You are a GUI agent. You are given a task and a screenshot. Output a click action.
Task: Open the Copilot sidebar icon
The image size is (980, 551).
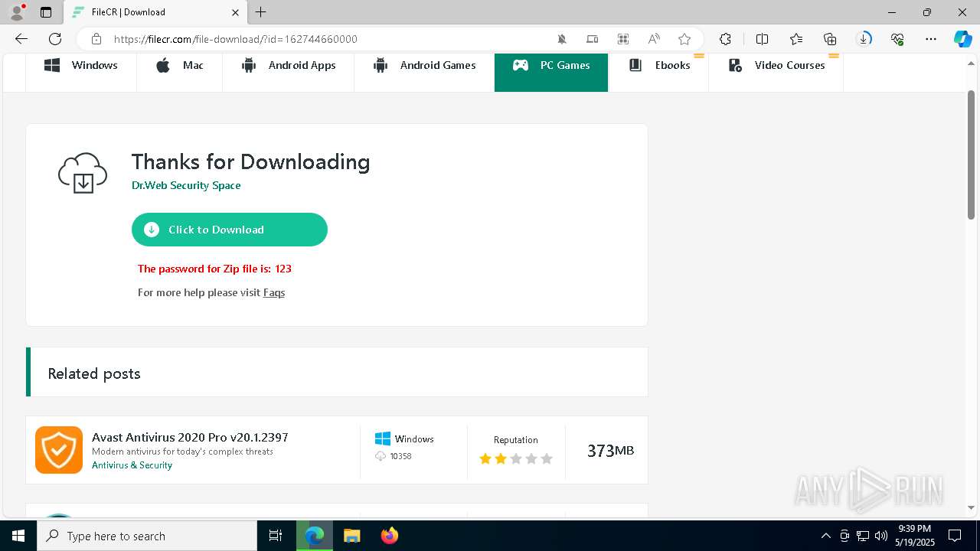pos(962,39)
